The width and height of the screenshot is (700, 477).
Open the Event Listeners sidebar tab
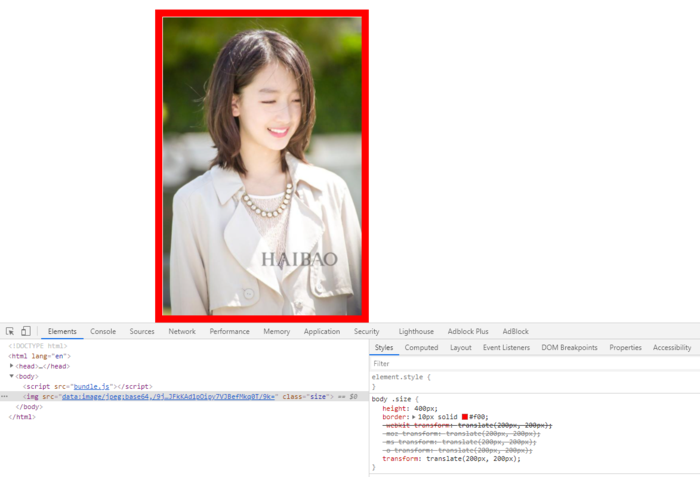click(x=506, y=347)
